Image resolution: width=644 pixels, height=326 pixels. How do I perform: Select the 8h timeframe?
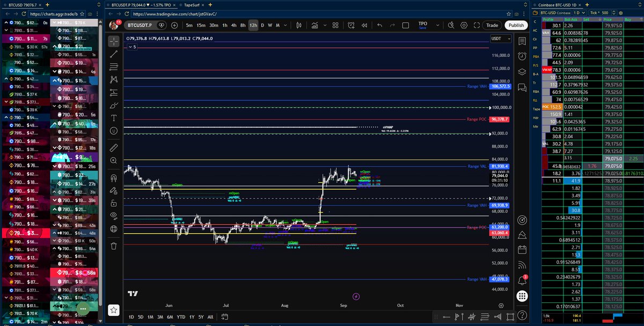pos(243,25)
